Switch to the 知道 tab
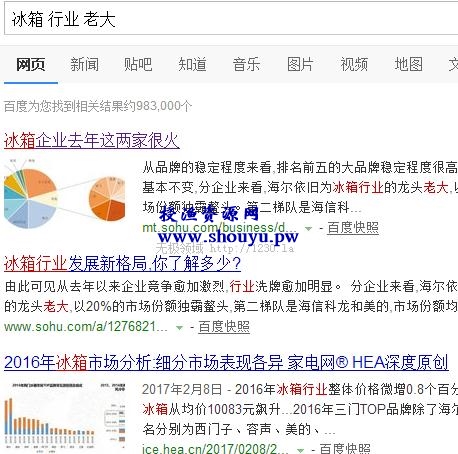The height and width of the screenshot is (454, 458). 192,64
